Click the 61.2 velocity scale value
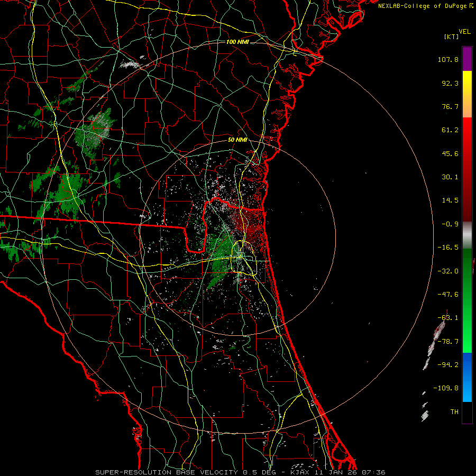This screenshot has width=476, height=476. pyautogui.click(x=450, y=130)
